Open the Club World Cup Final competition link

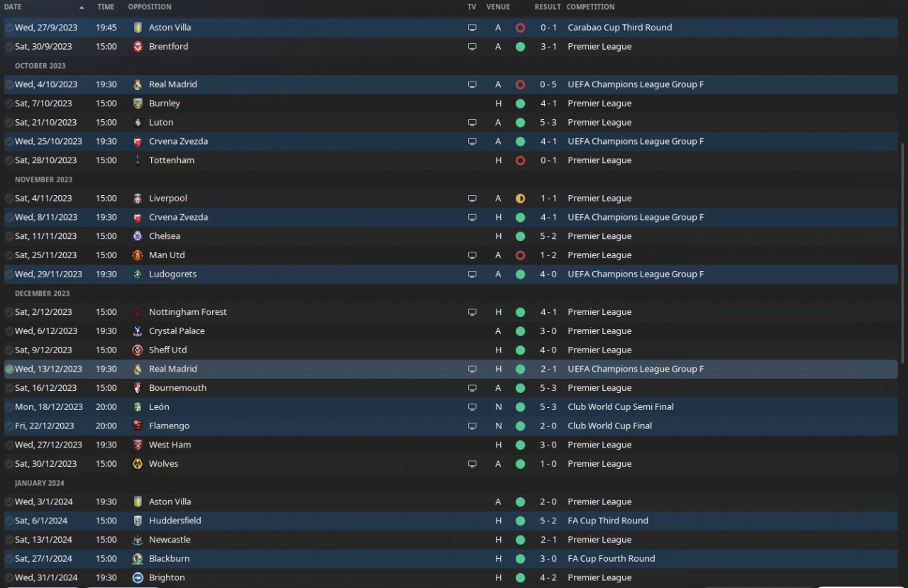[x=609, y=426]
